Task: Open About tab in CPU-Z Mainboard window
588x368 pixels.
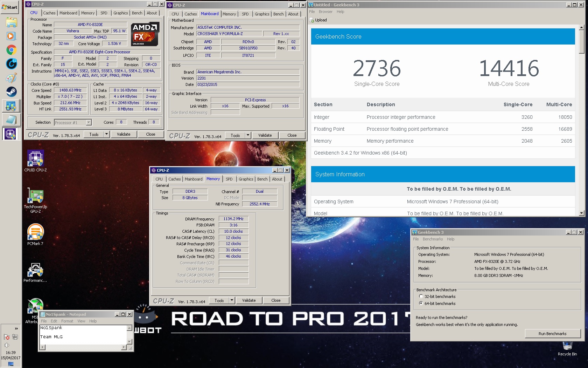Action: [293, 14]
